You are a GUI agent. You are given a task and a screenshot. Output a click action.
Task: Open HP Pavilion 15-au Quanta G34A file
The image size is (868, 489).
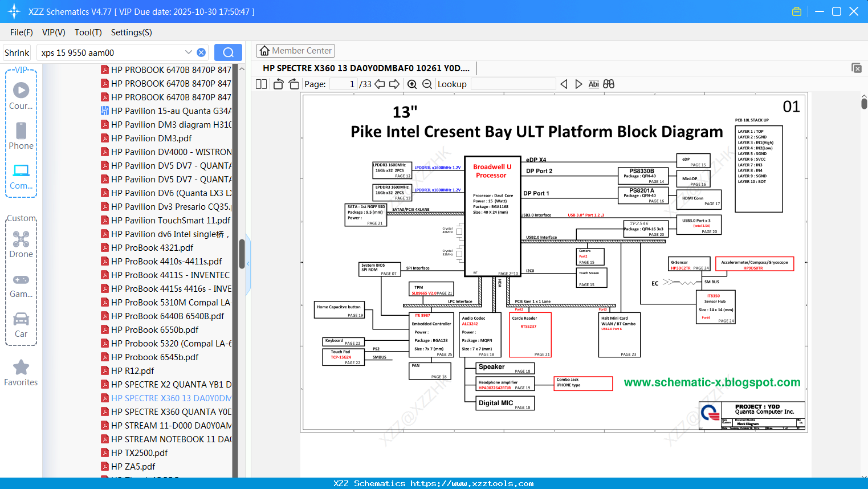tap(166, 111)
